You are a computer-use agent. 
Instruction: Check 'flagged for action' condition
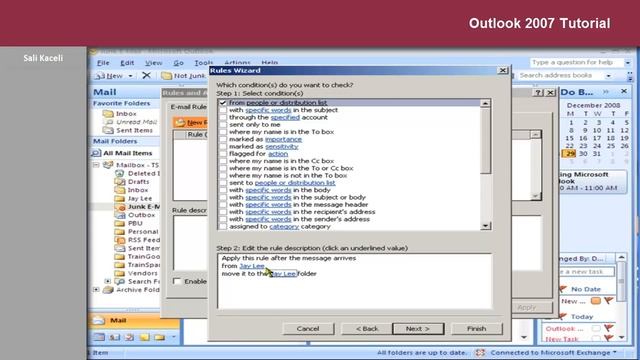(223, 154)
